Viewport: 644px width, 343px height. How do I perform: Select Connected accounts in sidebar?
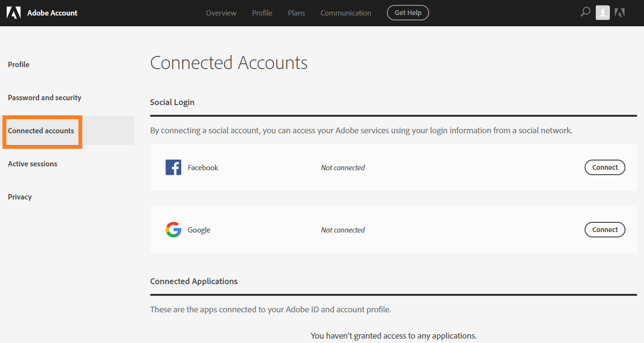click(41, 131)
